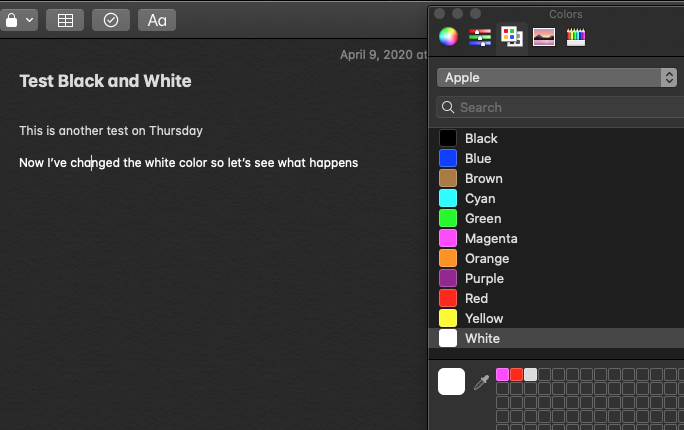Click the Colors window minimize button
This screenshot has width=684, height=430.
click(x=458, y=14)
